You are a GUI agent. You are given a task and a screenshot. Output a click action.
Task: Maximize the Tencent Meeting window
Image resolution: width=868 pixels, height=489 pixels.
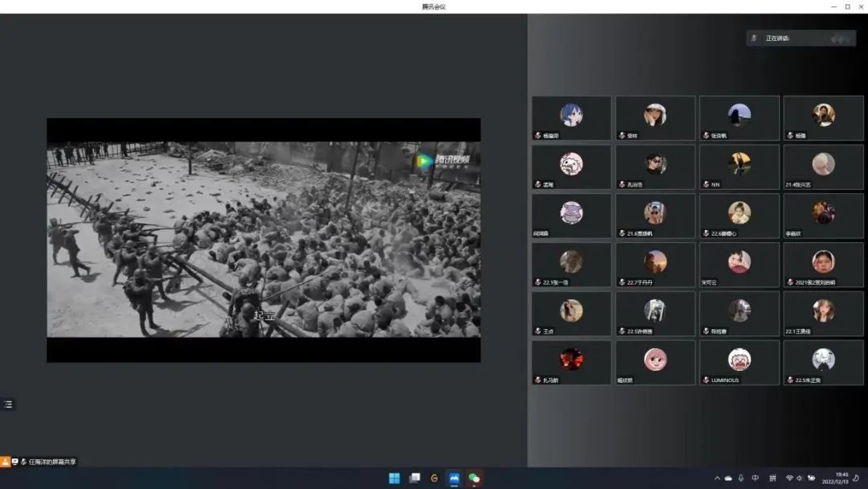click(847, 6)
